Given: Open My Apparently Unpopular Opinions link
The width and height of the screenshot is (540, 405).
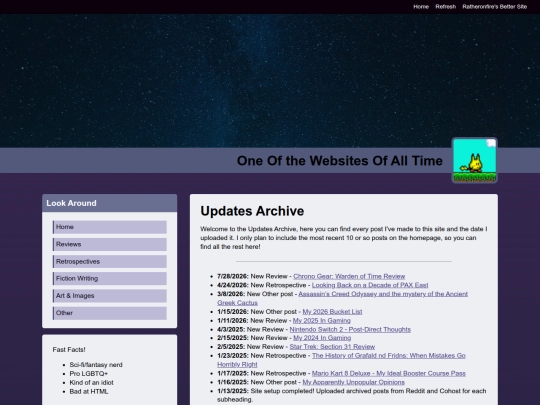Looking at the screenshot, I should coord(353,382).
